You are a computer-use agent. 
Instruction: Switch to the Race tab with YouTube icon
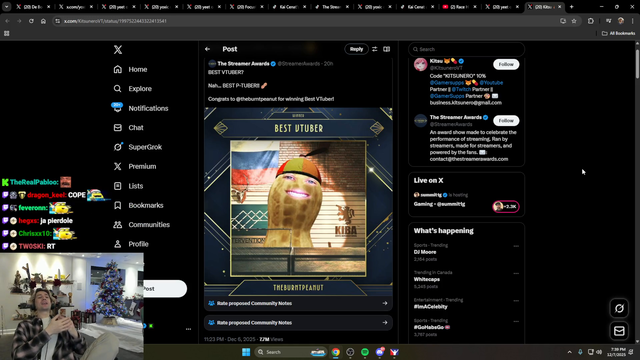(460, 7)
